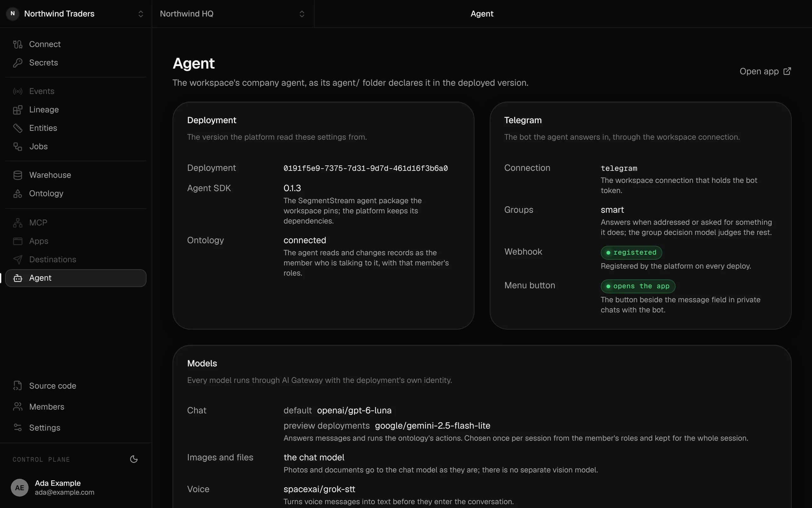Click the Secrets key icon

(17, 63)
